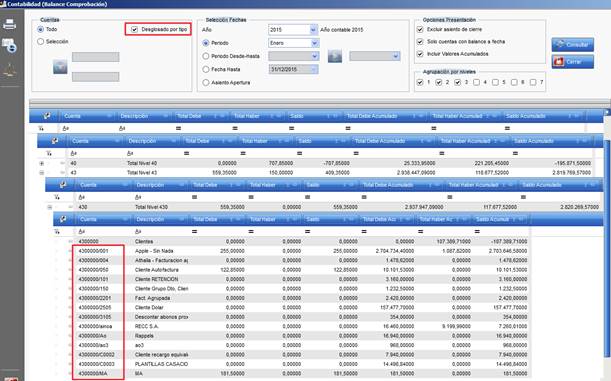Open the Periodo month dropdown Enero
The image size is (611, 381).
tap(314, 43)
